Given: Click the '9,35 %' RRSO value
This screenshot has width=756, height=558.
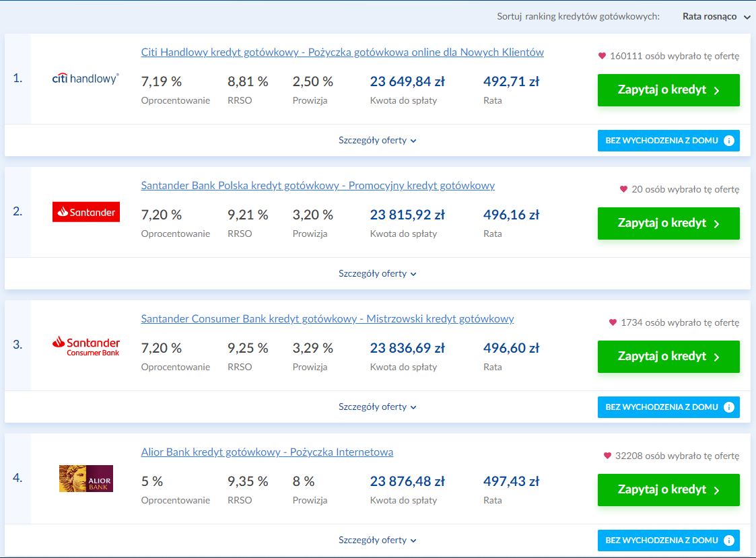Looking at the screenshot, I should click(x=248, y=481).
